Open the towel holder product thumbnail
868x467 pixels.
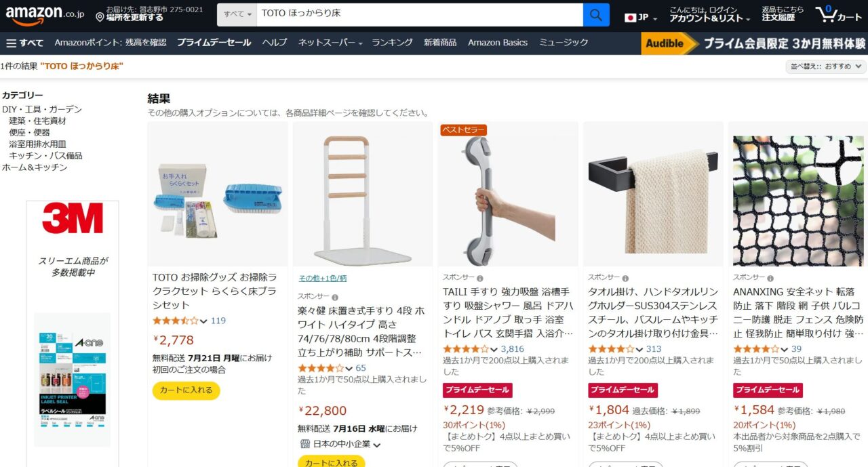[x=653, y=195]
